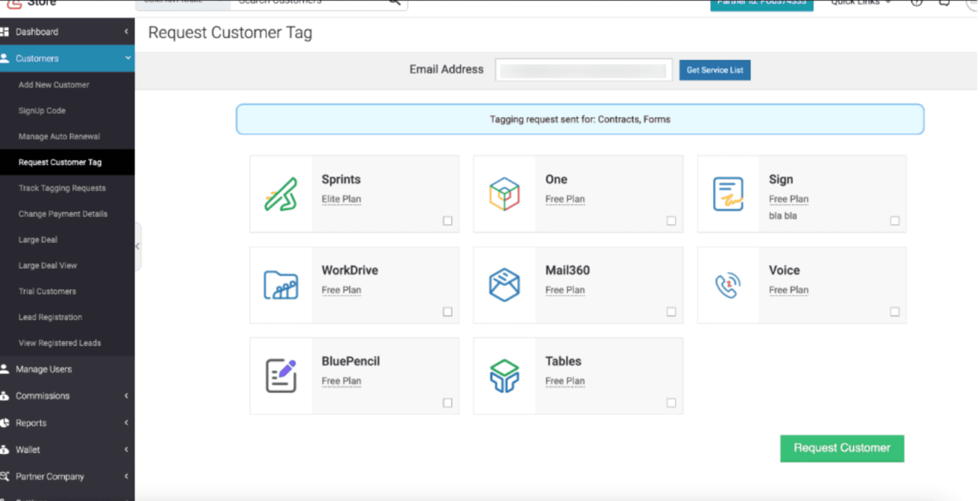
Task: Click the Mail360 envelope icon
Action: [x=504, y=285]
